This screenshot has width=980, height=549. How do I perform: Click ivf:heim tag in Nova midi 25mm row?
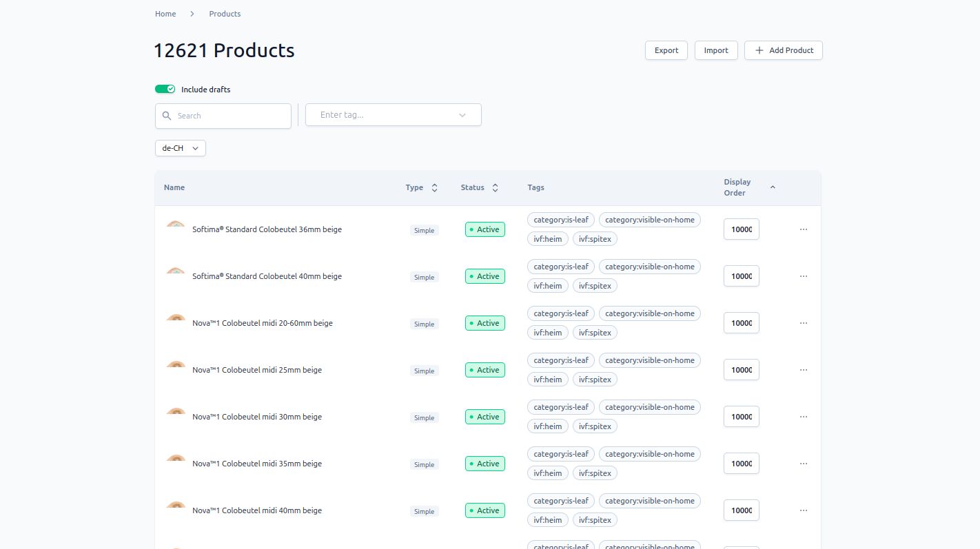[548, 380]
